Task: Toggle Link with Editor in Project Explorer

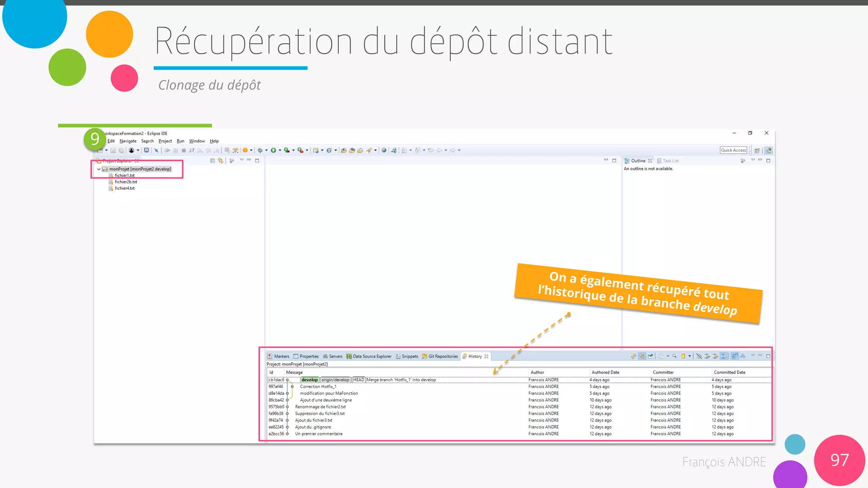Action: pyautogui.click(x=220, y=161)
